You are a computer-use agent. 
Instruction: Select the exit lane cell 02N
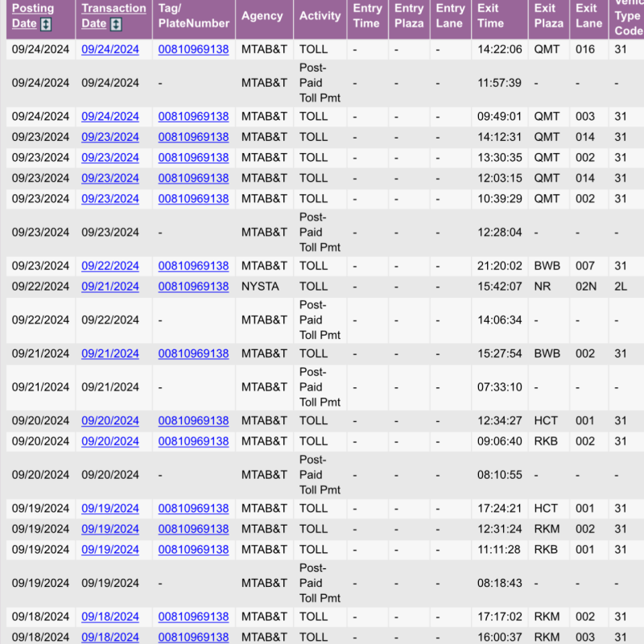pyautogui.click(x=589, y=287)
